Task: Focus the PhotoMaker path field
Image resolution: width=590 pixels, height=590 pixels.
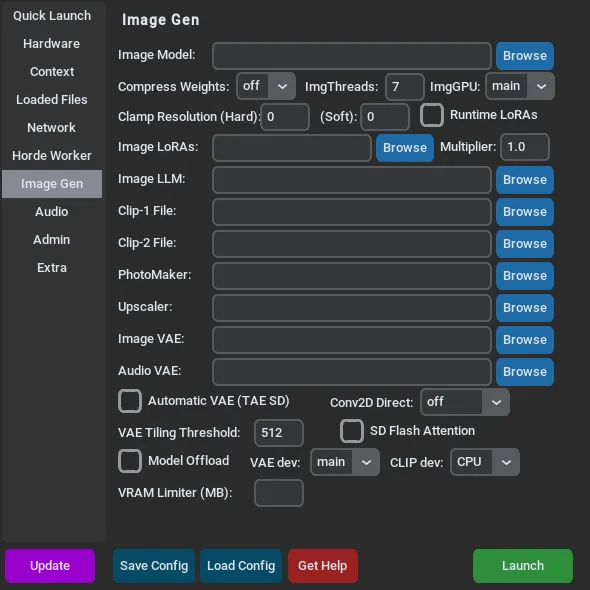Action: pyautogui.click(x=352, y=276)
